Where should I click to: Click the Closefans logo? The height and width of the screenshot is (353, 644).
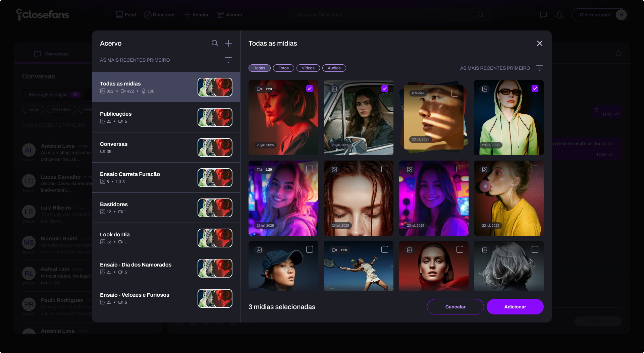(43, 14)
